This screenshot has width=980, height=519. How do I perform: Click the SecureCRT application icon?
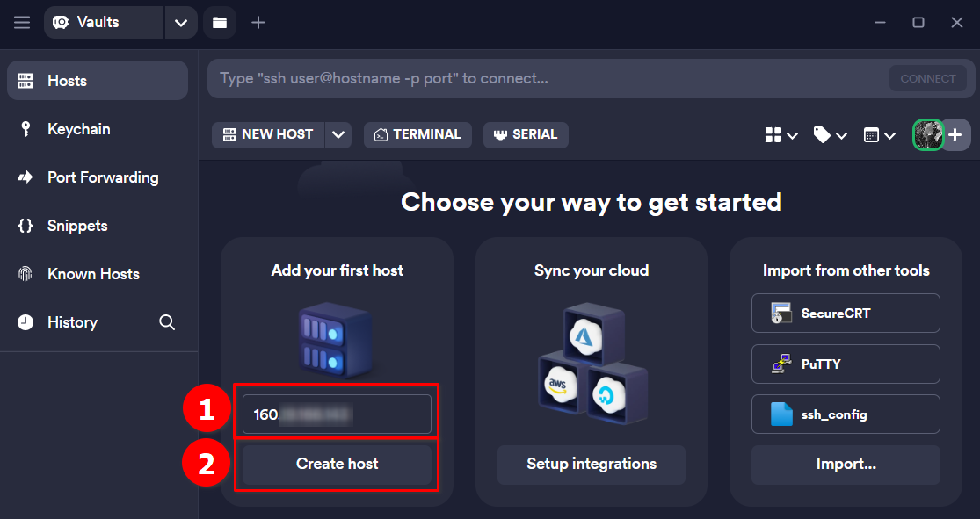[x=781, y=314]
